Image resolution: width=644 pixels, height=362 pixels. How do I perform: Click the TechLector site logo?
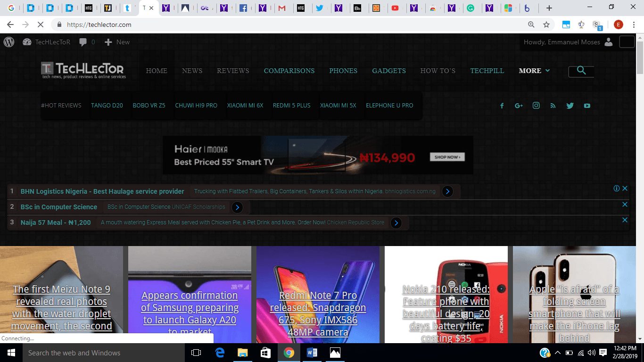coord(83,70)
